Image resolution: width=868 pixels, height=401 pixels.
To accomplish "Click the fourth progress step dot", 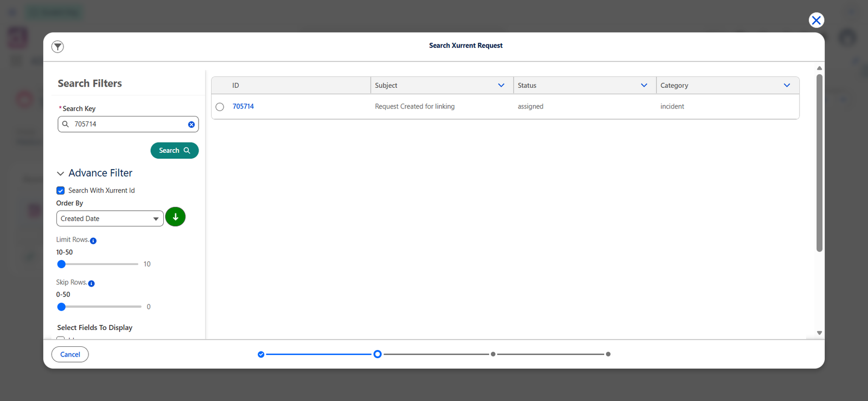I will (x=608, y=354).
